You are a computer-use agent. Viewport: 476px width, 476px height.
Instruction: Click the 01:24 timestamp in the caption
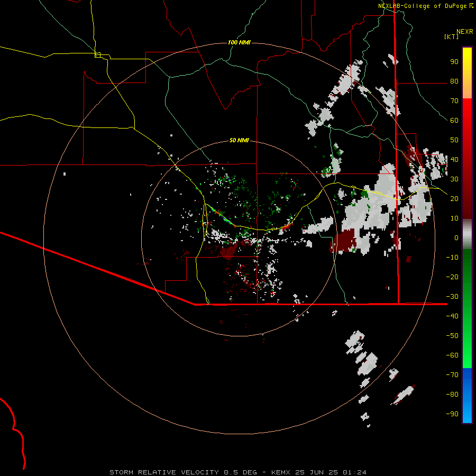354,472
